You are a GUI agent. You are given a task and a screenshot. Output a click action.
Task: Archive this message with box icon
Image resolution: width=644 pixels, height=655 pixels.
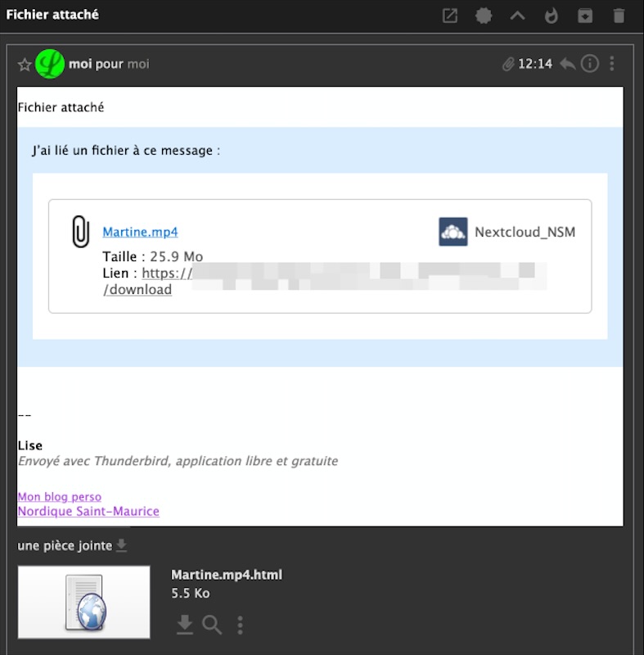[585, 16]
